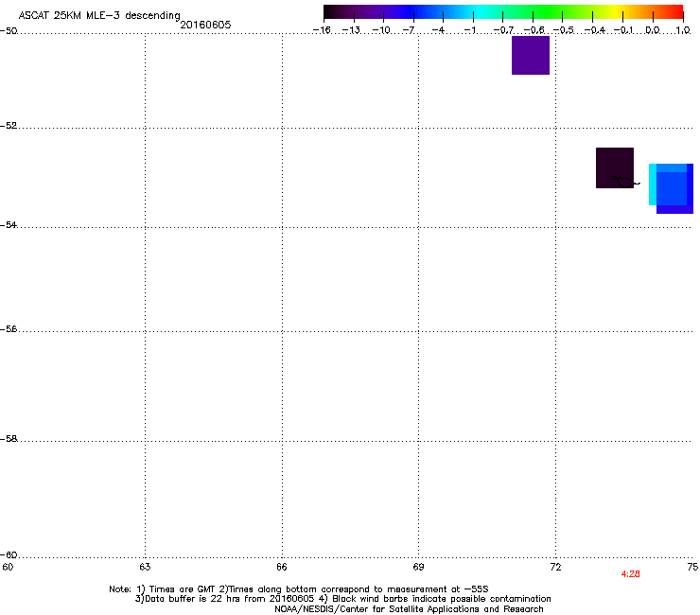
Task: Click the latitude label -60
Action: (9, 555)
